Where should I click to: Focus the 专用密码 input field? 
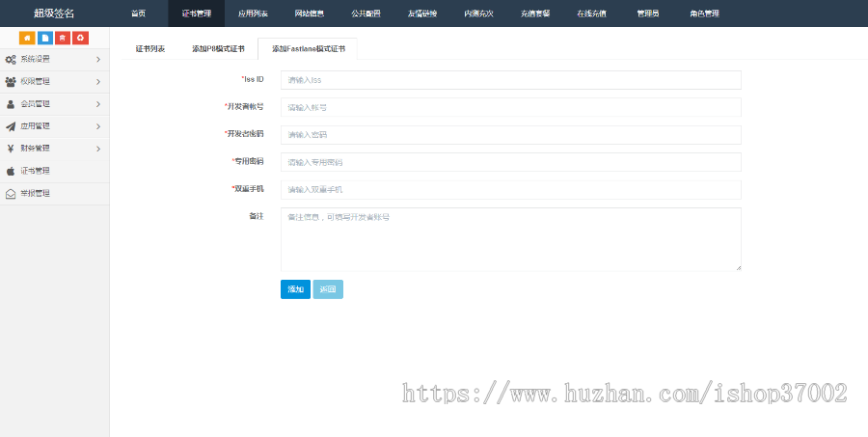pyautogui.click(x=511, y=162)
